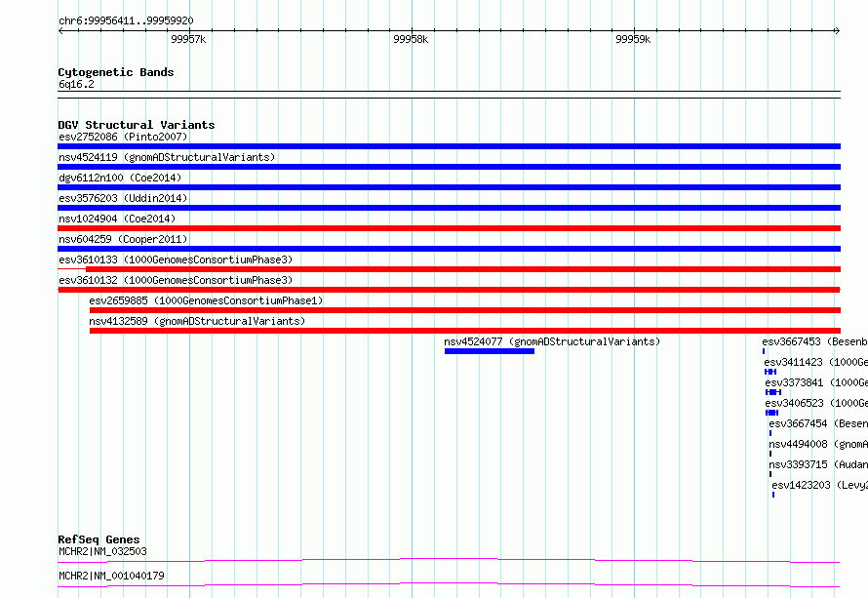
Task: Click the left arrow of the ruler
Action: tap(60, 31)
